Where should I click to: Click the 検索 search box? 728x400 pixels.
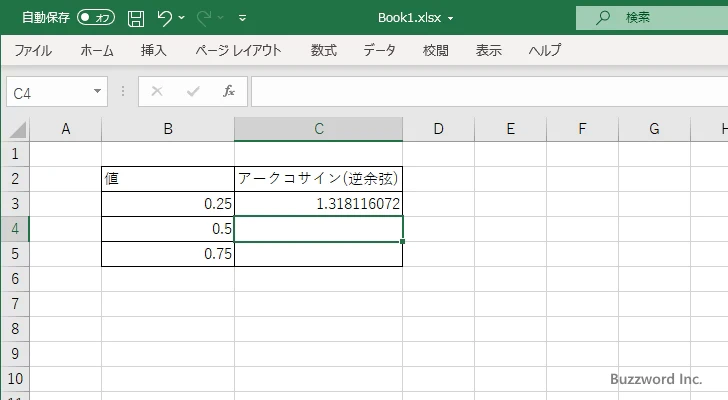click(652, 18)
